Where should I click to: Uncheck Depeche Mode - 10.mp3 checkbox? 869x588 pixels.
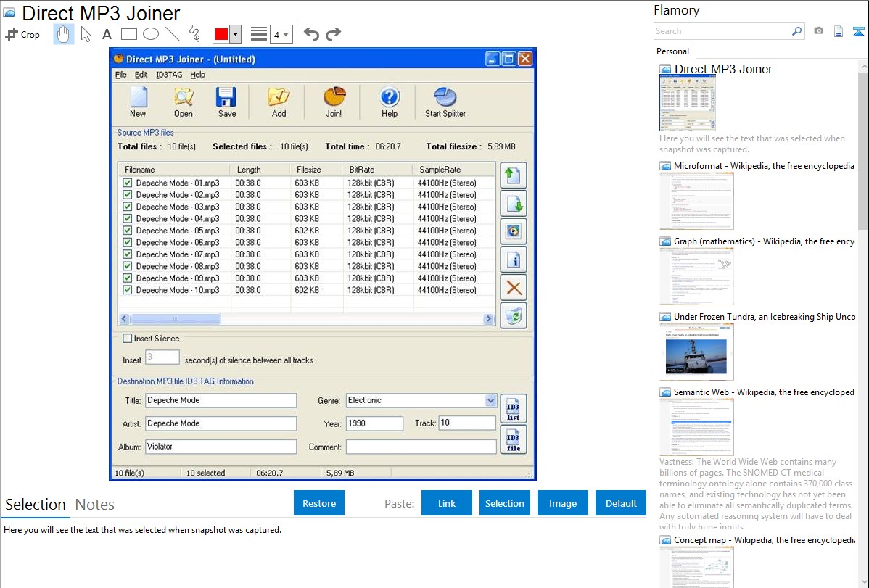[128, 290]
